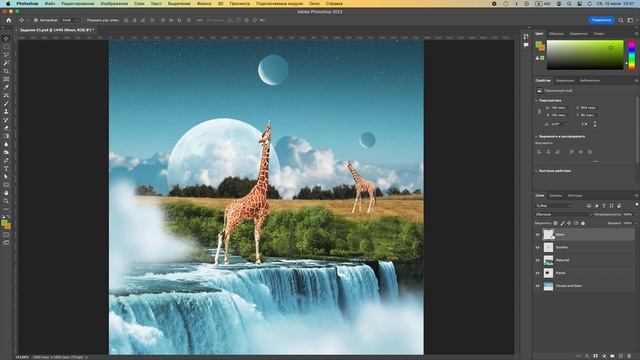Image resolution: width=640 pixels, height=360 pixels.
Task: Select the Moon layer thumbnail
Action: [548, 234]
